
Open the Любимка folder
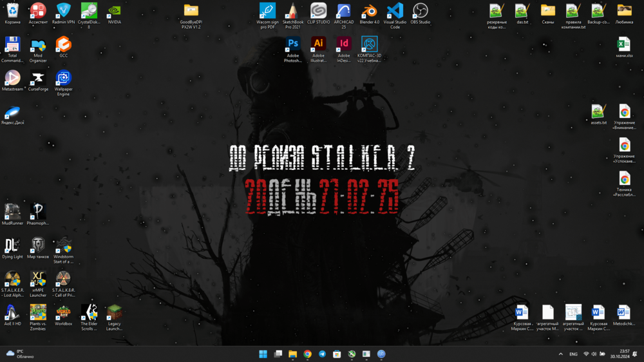click(x=624, y=14)
